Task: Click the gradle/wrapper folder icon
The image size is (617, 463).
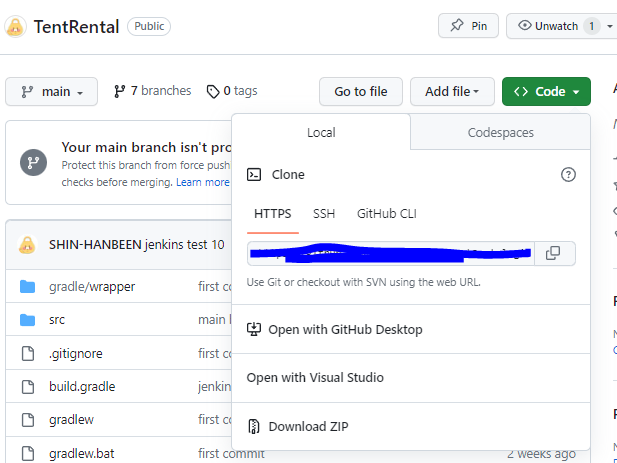Action: [x=28, y=287]
